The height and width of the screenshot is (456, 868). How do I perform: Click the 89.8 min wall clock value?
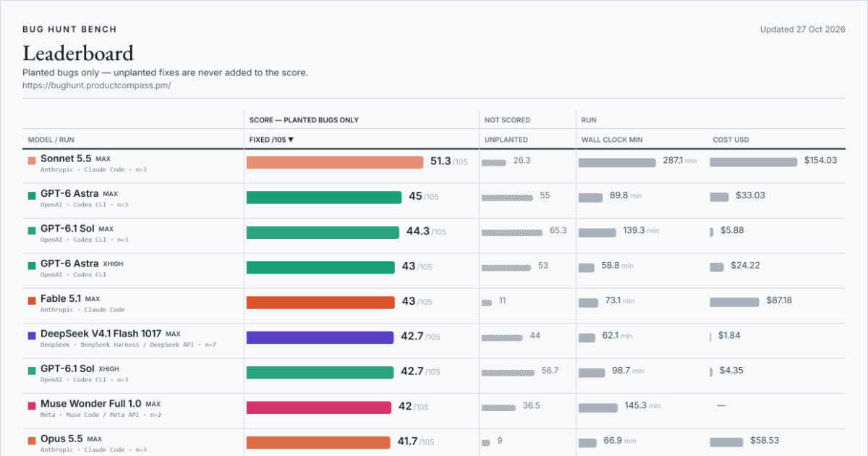(x=626, y=195)
